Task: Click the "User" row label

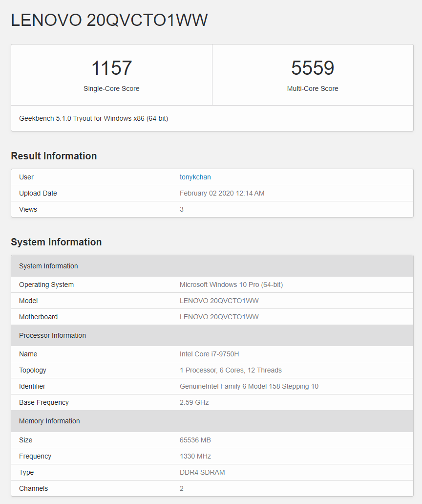Action: pyautogui.click(x=26, y=177)
